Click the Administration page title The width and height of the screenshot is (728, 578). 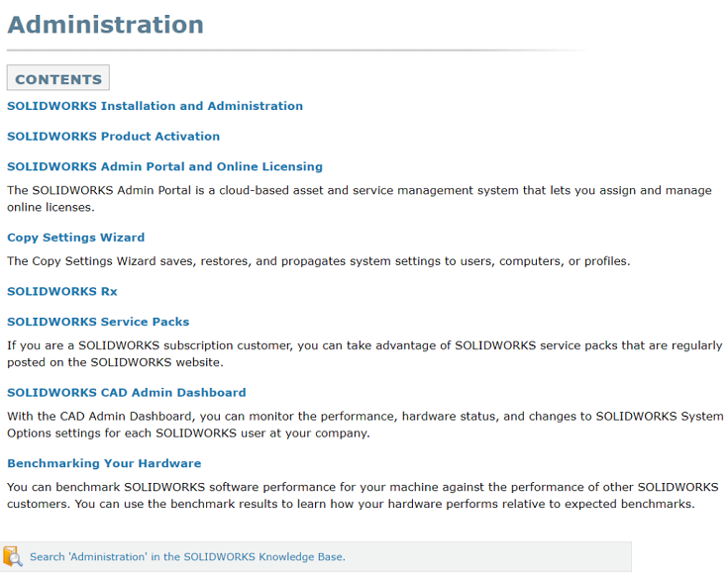pos(105,25)
